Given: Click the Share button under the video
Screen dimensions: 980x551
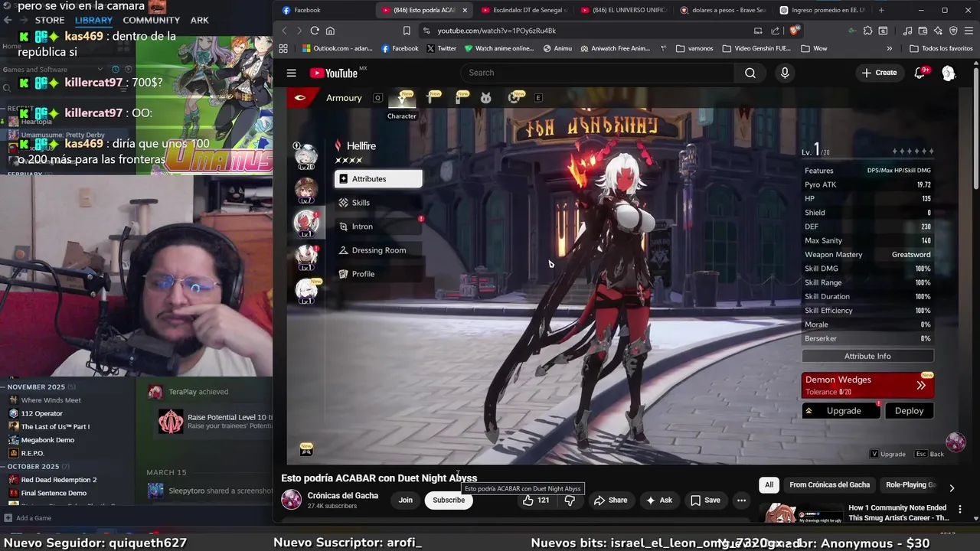Looking at the screenshot, I should tap(610, 500).
